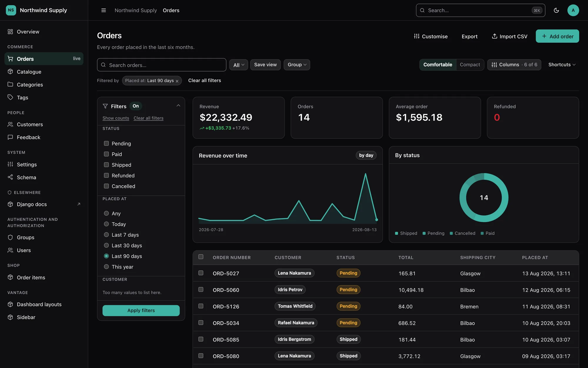Click the Import CSV upload icon
This screenshot has width=588, height=368.
(495, 36)
